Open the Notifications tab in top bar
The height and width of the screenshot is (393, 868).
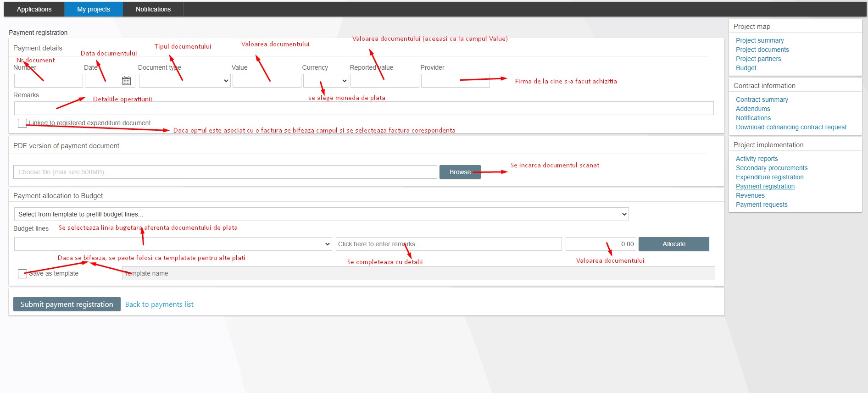click(153, 9)
